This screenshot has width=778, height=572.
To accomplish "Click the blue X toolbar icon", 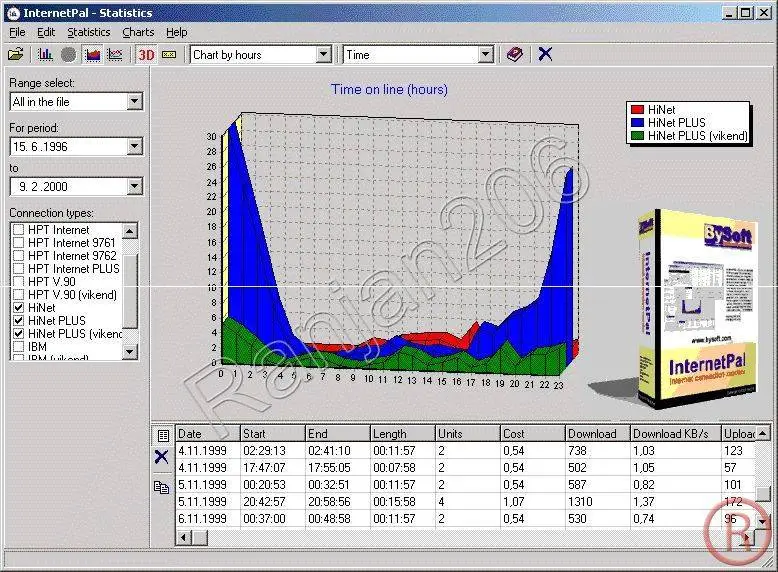I will click(x=545, y=54).
